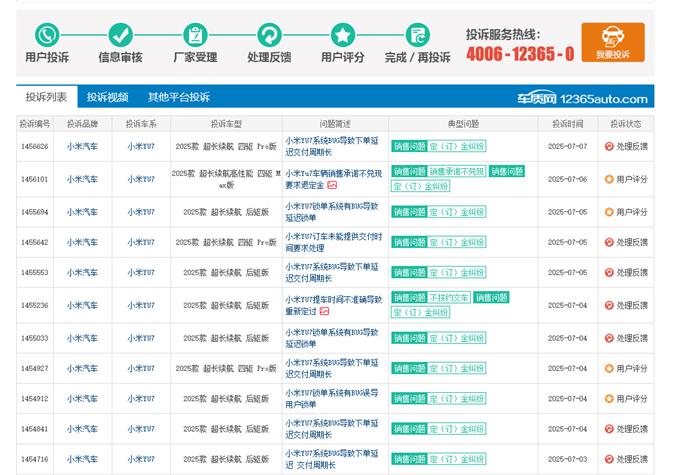Viewport: 700px width, 475px height.
Task: Click 用户评分 status icon for complaint 1454912
Action: point(609,399)
